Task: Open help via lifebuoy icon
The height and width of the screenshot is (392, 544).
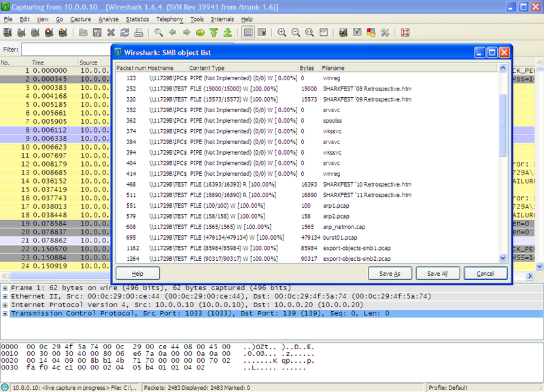Action: click(x=405, y=33)
